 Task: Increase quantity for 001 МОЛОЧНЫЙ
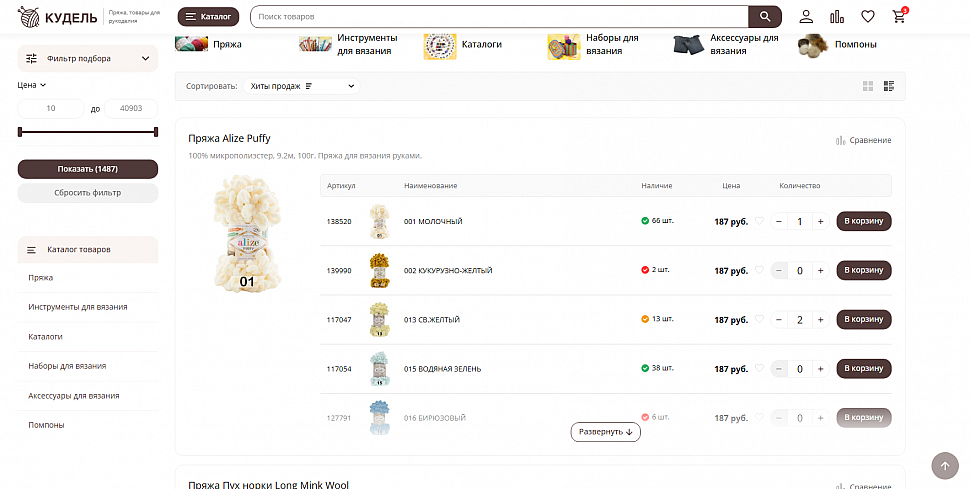coord(820,221)
